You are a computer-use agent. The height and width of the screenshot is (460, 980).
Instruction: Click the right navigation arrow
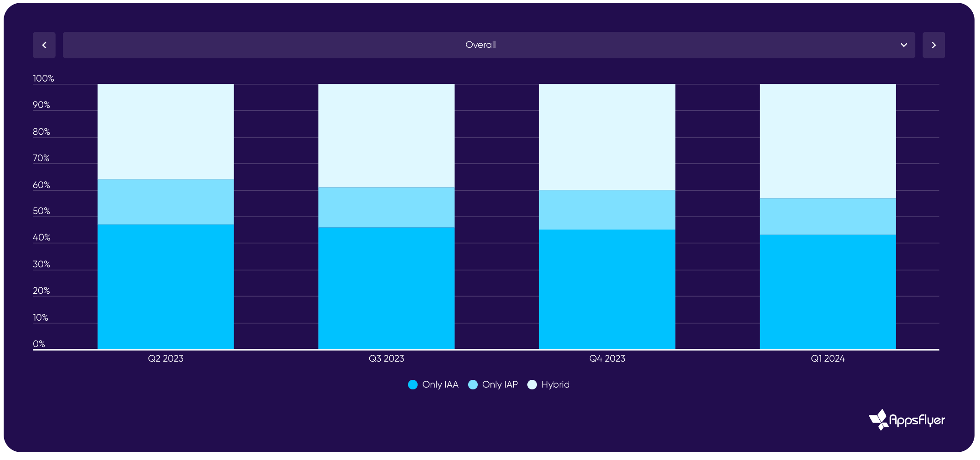point(934,45)
